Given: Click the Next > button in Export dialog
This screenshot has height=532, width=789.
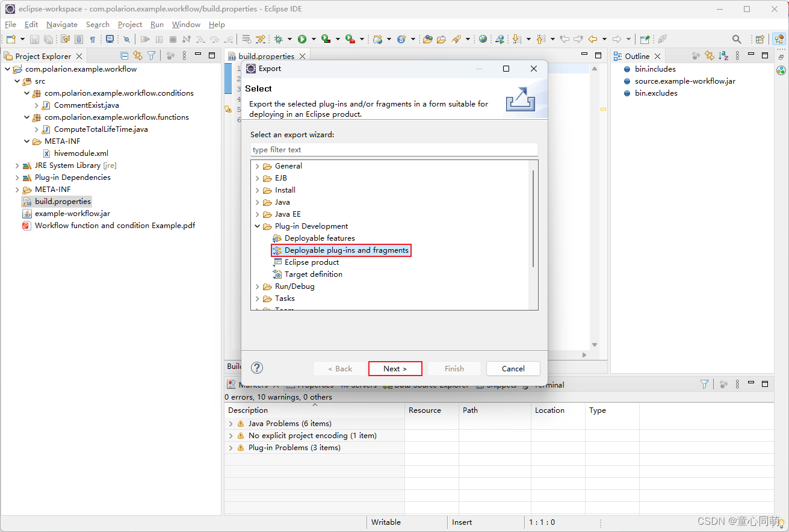Looking at the screenshot, I should click(x=395, y=368).
